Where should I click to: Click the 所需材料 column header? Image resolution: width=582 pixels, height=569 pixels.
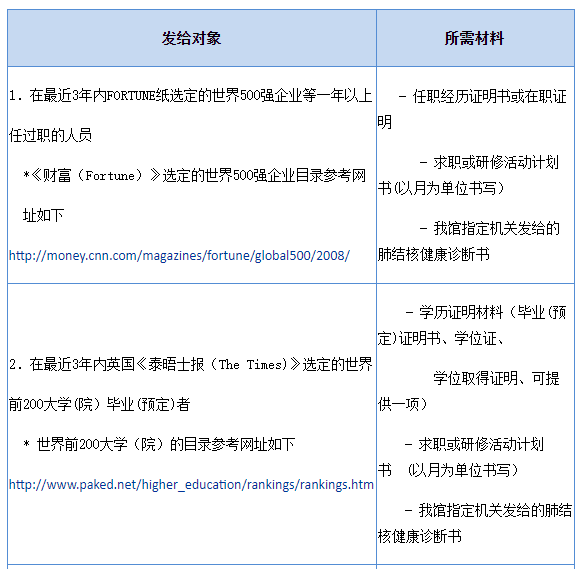click(x=475, y=38)
